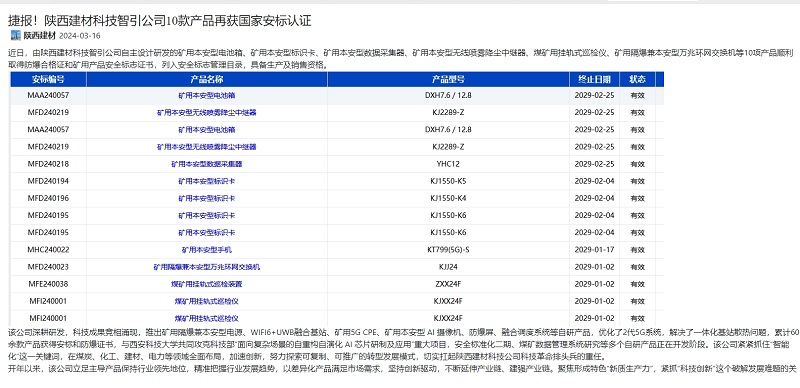Click 有效 status in the MFE240038 row
Image resolution: width=800 pixels, height=388 pixels.
pyautogui.click(x=637, y=284)
